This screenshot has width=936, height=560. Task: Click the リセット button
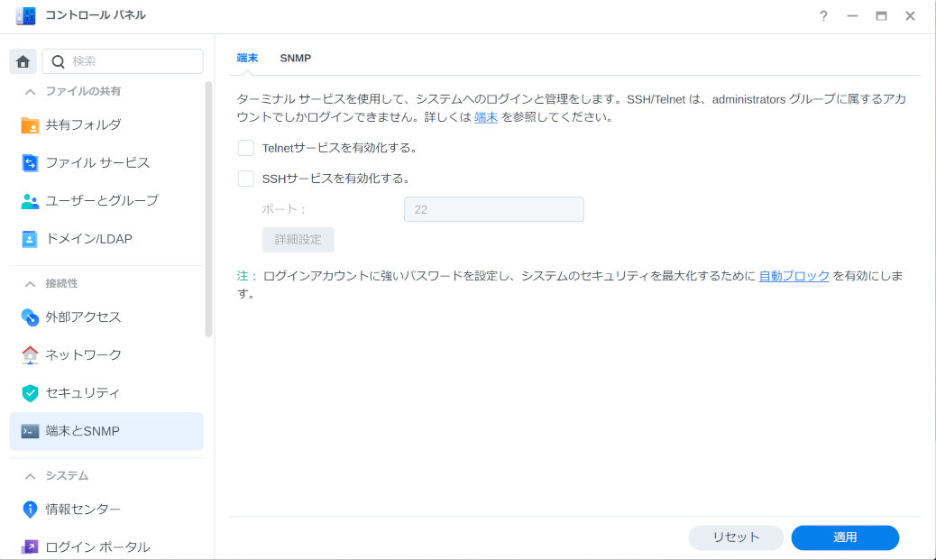point(736,537)
